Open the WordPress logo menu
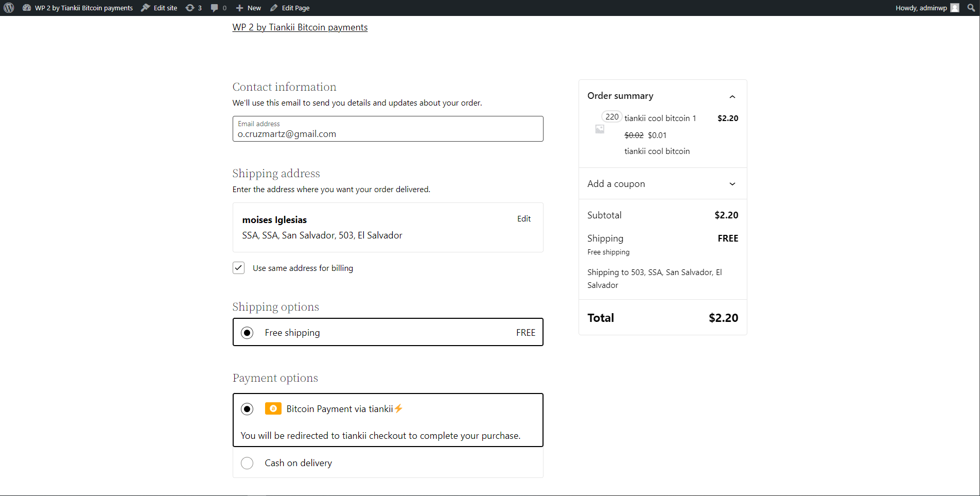980x496 pixels. coord(9,8)
